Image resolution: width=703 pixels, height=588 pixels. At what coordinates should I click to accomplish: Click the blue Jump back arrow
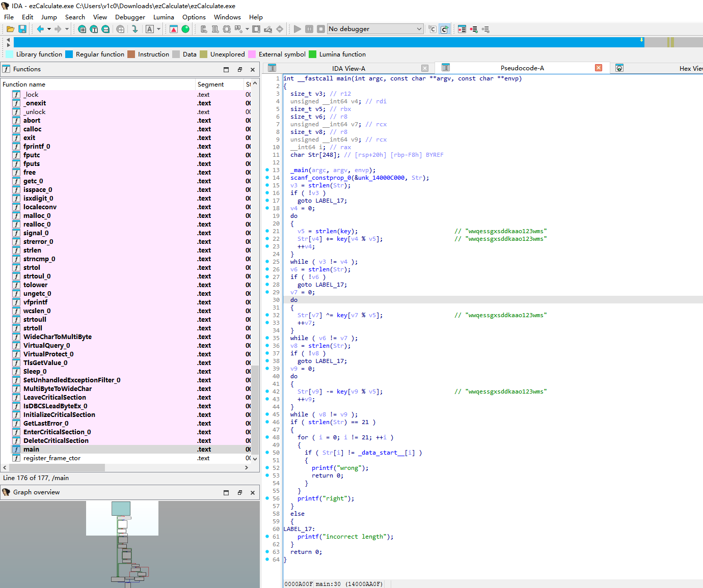click(x=40, y=29)
